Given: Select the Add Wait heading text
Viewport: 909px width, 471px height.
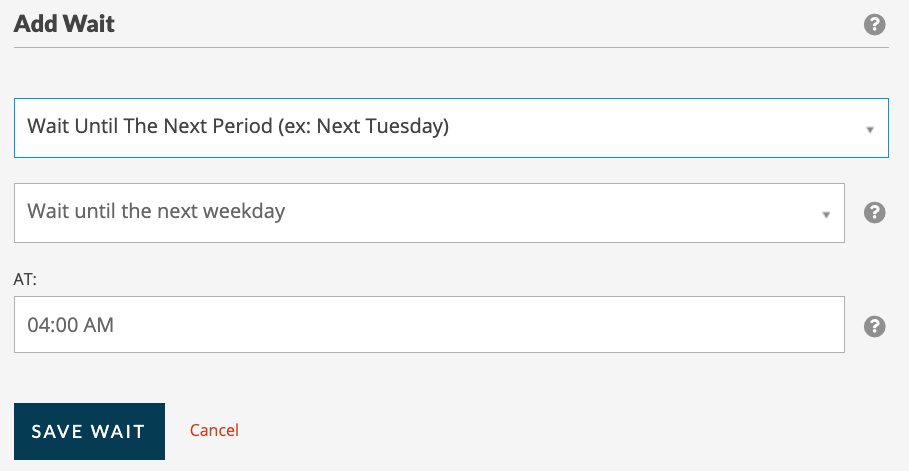Looking at the screenshot, I should (x=64, y=24).
